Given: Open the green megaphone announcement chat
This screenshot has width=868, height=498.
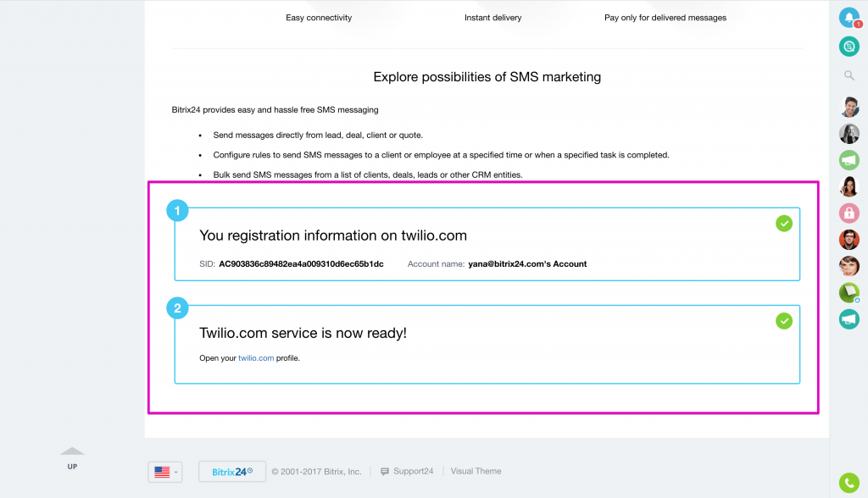Looking at the screenshot, I should 849,160.
